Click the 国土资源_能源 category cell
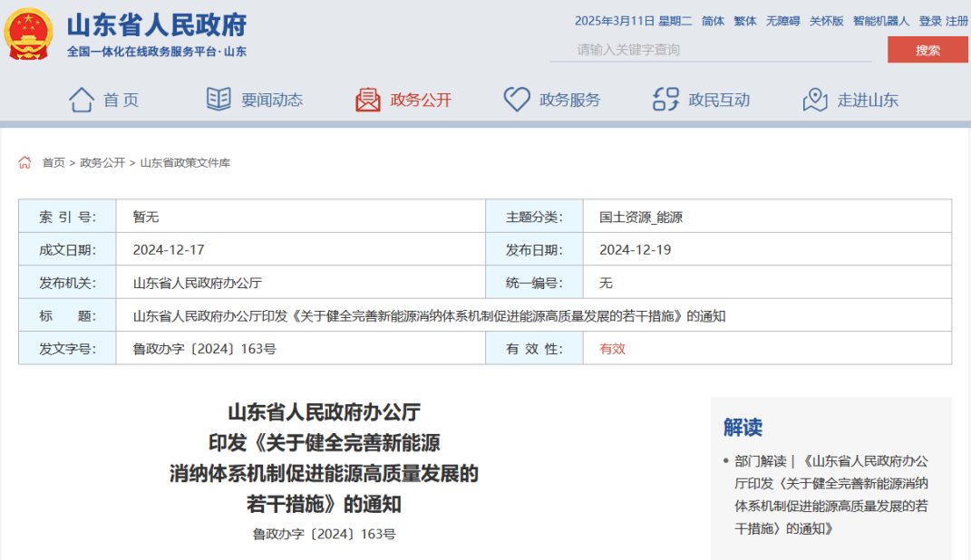 click(x=767, y=217)
